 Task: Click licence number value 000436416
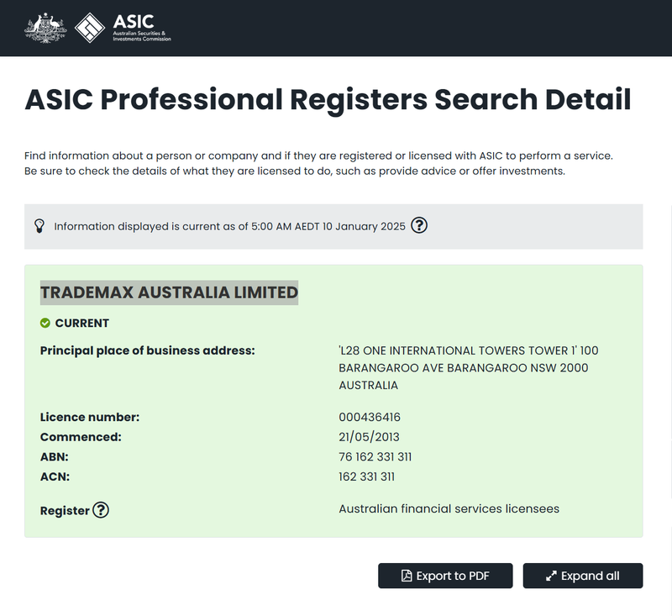click(370, 417)
